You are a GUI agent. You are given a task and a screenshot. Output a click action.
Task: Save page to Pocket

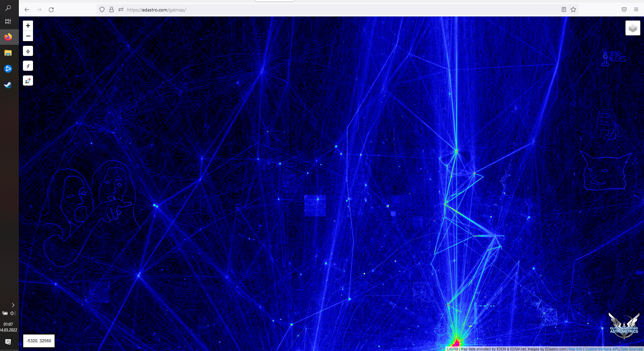click(624, 9)
